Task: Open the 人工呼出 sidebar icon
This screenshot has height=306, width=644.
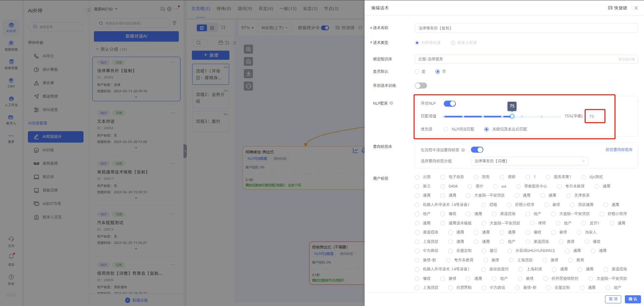Action: coord(11,101)
